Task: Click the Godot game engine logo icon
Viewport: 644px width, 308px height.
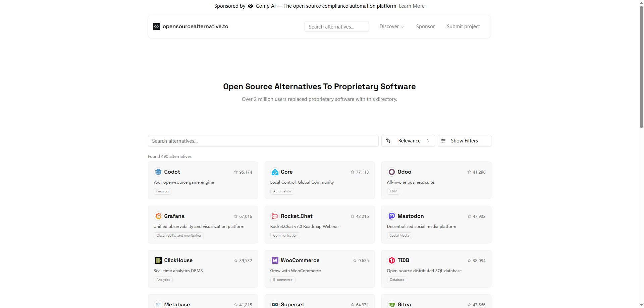Action: pyautogui.click(x=158, y=172)
